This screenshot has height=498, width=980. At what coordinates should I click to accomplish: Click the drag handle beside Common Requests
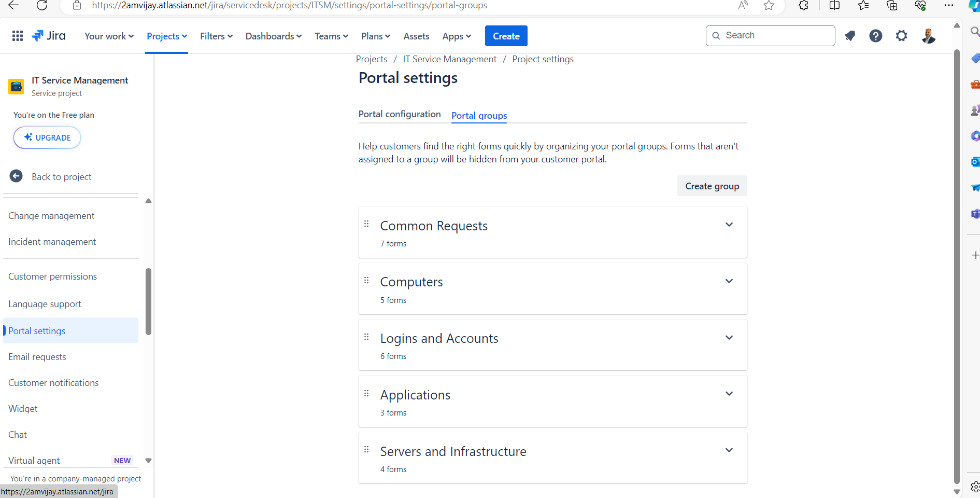point(366,224)
